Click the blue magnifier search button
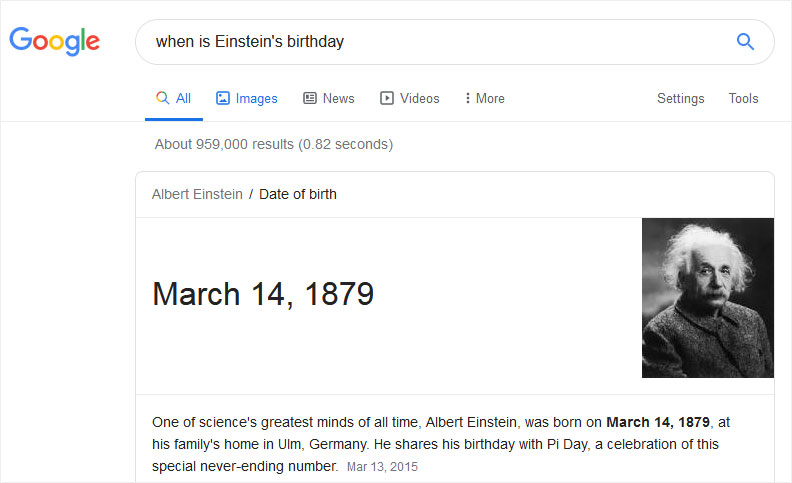The height and width of the screenshot is (483, 792). tap(745, 41)
